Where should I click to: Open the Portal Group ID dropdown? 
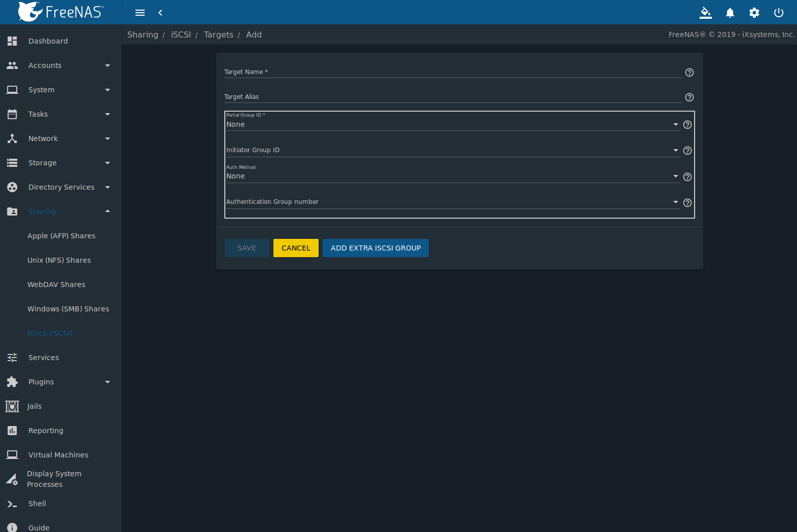click(453, 124)
